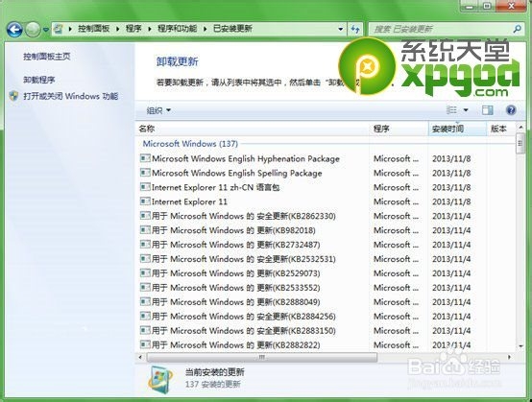Viewport: 532px width, 402px height.
Task: Click the 当前安装的更新 details pane icon
Action: [159, 380]
